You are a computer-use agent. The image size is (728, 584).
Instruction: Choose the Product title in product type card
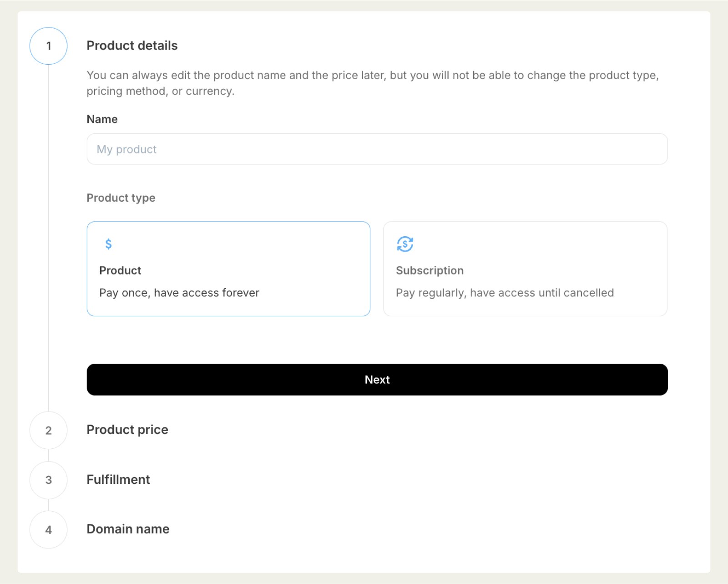pos(120,270)
